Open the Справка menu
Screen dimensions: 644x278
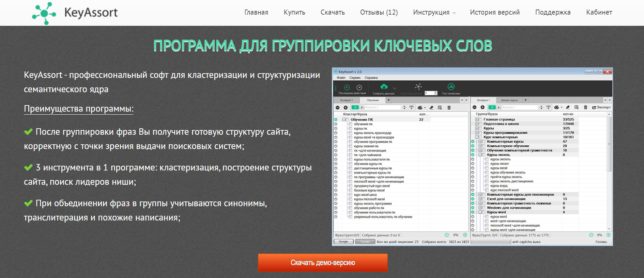click(371, 78)
